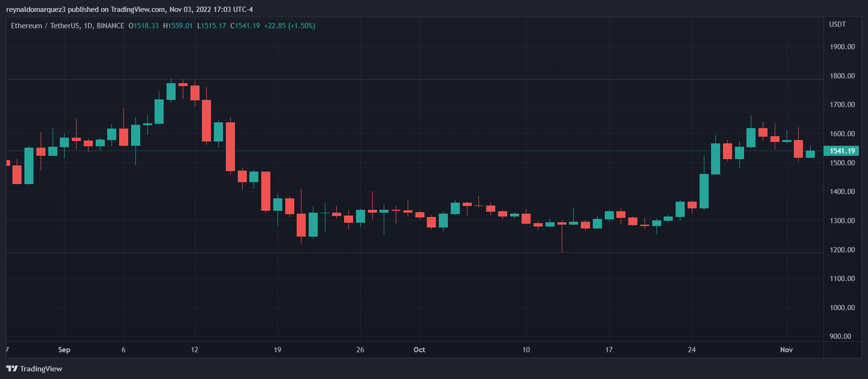The image size is (868, 379).
Task: Click date 24 on the time axis
Action: (x=691, y=350)
